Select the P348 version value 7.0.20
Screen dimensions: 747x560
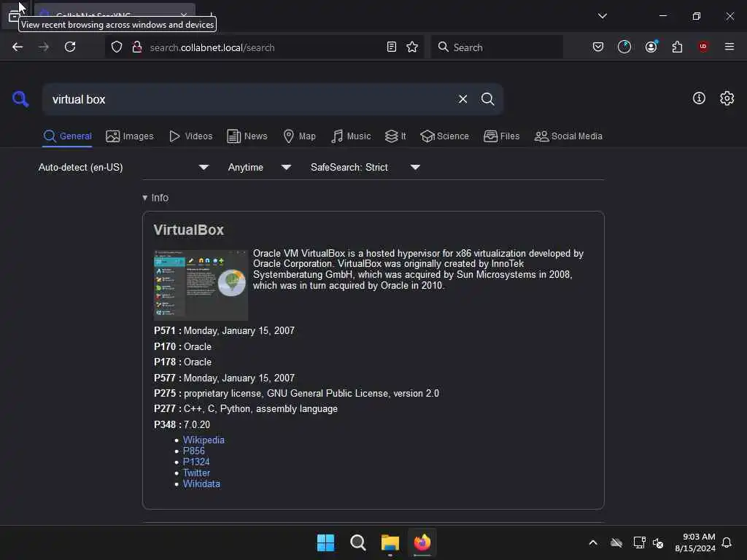click(x=197, y=424)
